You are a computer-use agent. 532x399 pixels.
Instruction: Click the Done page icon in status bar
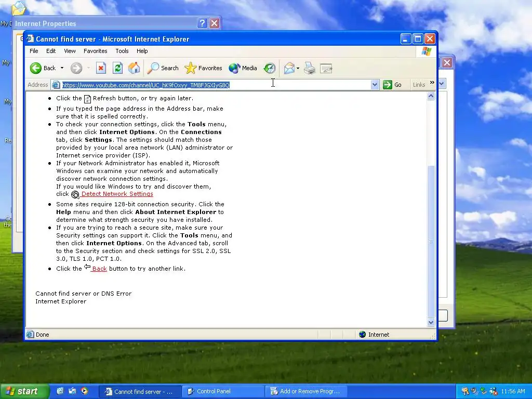pyautogui.click(x=30, y=335)
